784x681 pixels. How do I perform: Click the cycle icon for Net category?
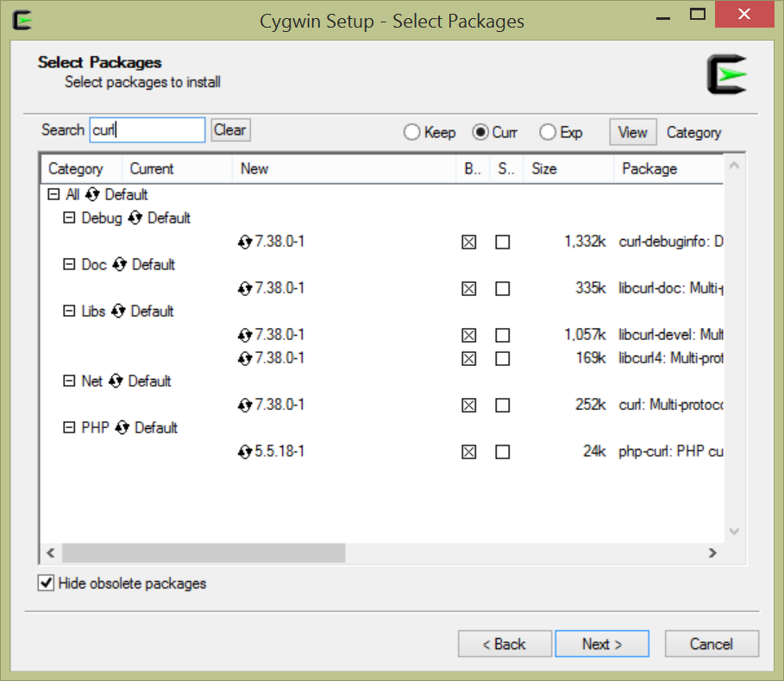click(x=116, y=381)
